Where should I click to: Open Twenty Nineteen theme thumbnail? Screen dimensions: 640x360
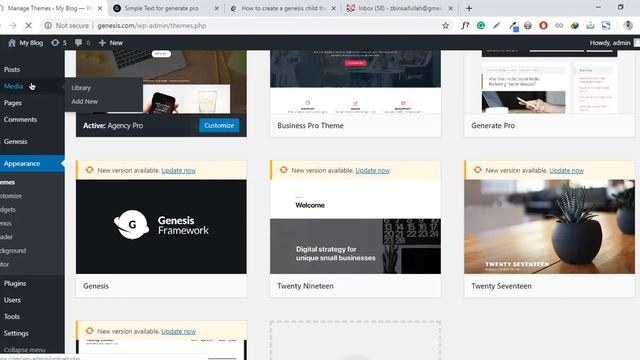[x=356, y=227]
